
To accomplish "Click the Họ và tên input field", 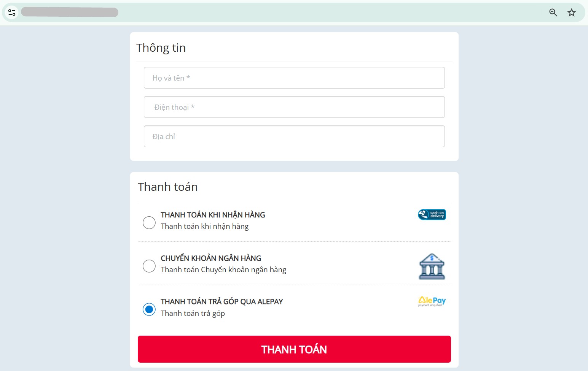I will tap(294, 78).
